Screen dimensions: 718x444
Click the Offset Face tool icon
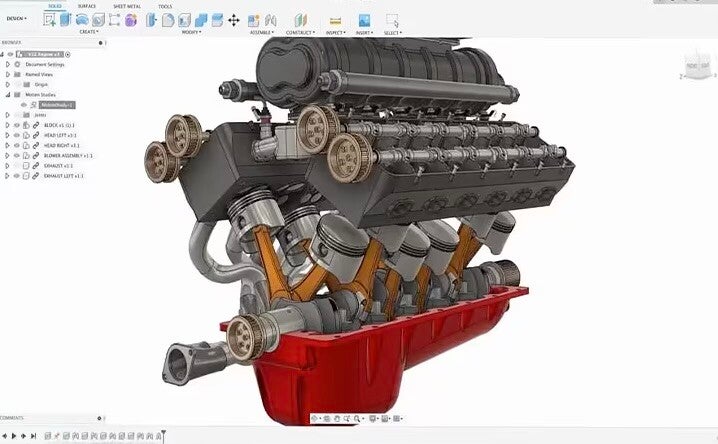click(217, 20)
